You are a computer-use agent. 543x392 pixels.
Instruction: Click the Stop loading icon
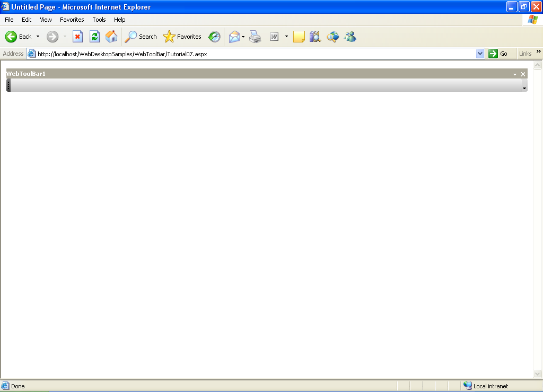[x=77, y=37]
